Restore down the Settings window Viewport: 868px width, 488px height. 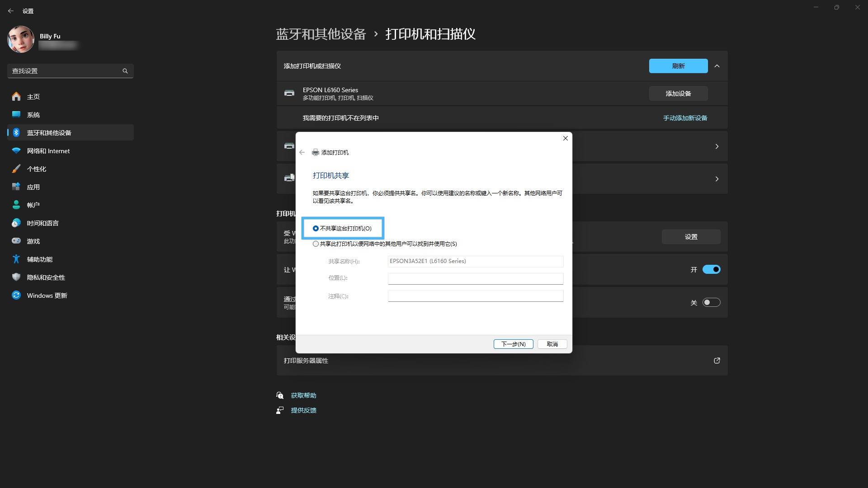(x=837, y=7)
